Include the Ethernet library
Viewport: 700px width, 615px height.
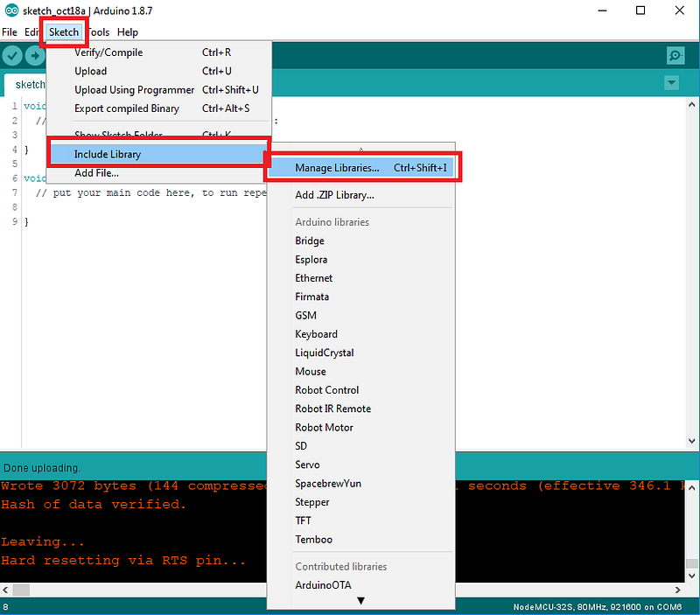click(x=360, y=278)
